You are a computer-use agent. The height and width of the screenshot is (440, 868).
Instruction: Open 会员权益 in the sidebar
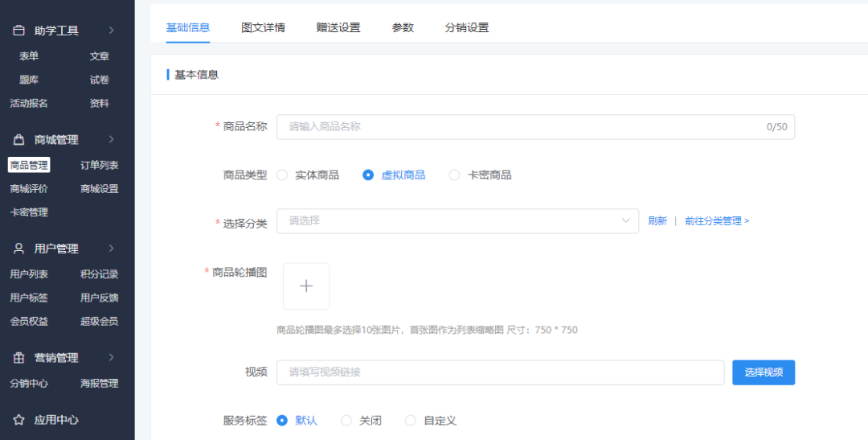[29, 322]
